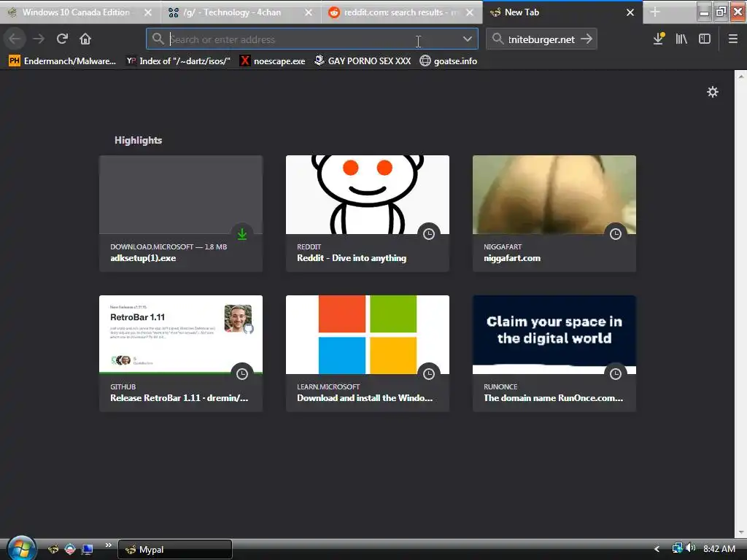This screenshot has height=560, width=747.
Task: Toggle the sidebar icon
Action: (x=705, y=39)
